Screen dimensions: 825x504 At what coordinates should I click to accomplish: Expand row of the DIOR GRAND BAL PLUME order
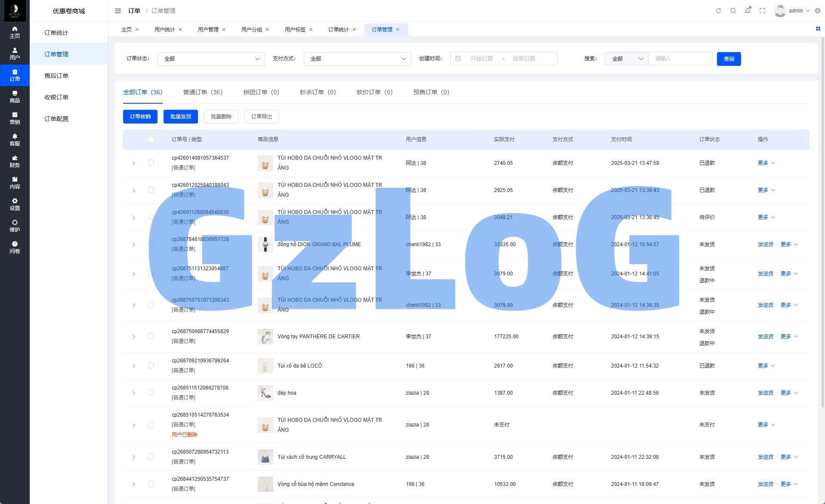click(x=134, y=244)
